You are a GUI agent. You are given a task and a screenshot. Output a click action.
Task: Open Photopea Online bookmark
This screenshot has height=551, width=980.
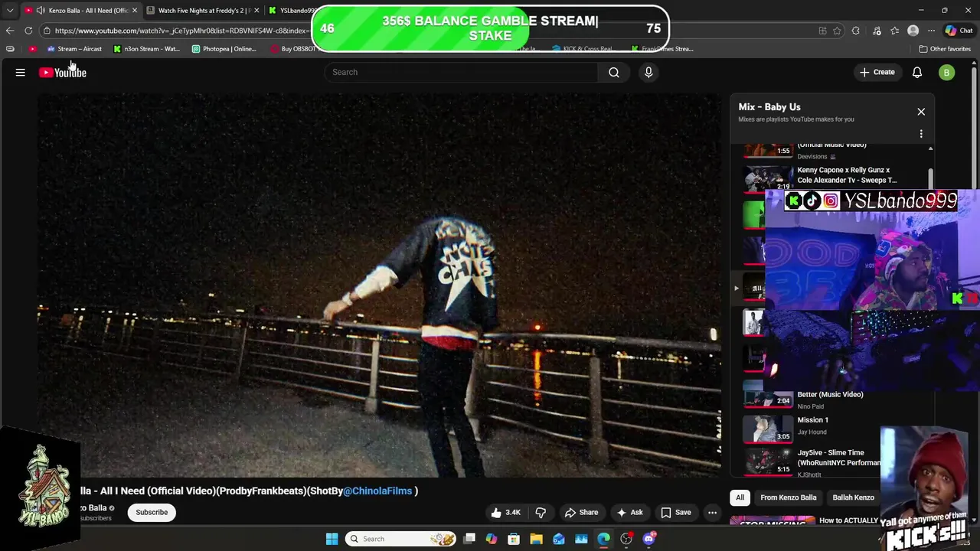click(224, 49)
